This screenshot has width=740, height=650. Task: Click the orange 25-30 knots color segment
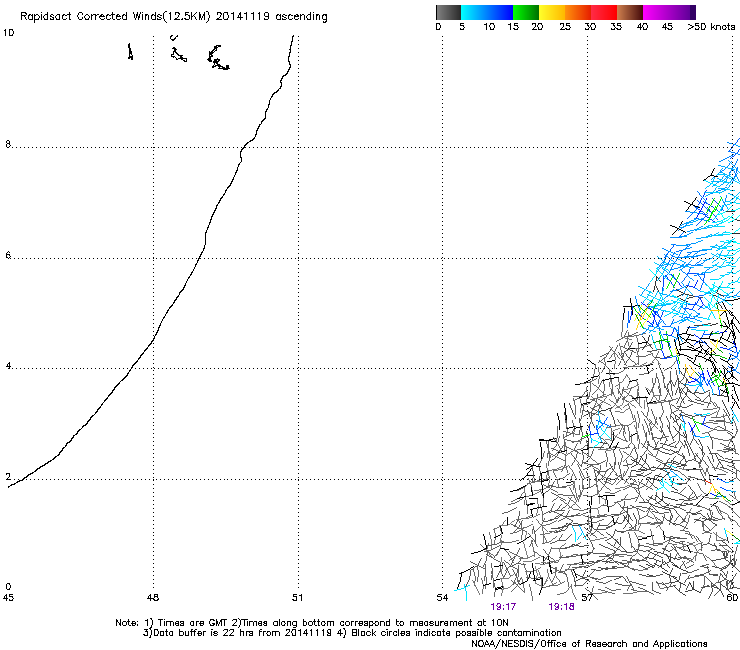tap(578, 12)
